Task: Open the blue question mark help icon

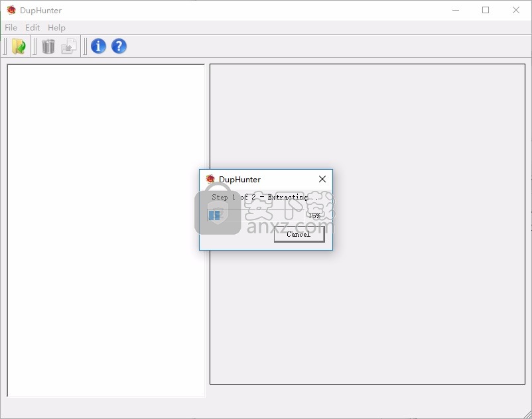Action: [x=119, y=46]
